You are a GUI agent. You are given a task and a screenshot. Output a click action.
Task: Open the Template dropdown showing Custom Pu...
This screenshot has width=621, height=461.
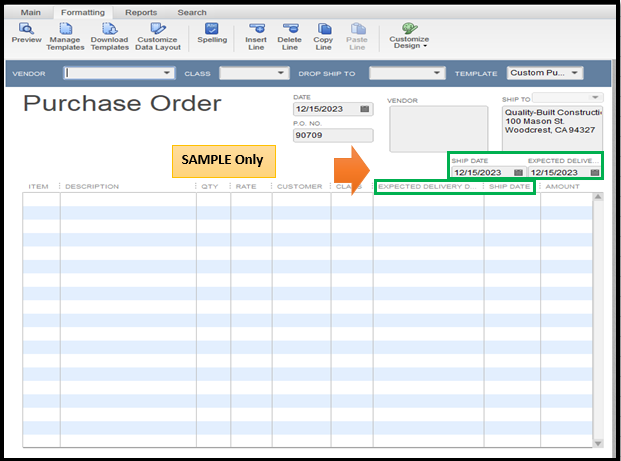coord(545,73)
